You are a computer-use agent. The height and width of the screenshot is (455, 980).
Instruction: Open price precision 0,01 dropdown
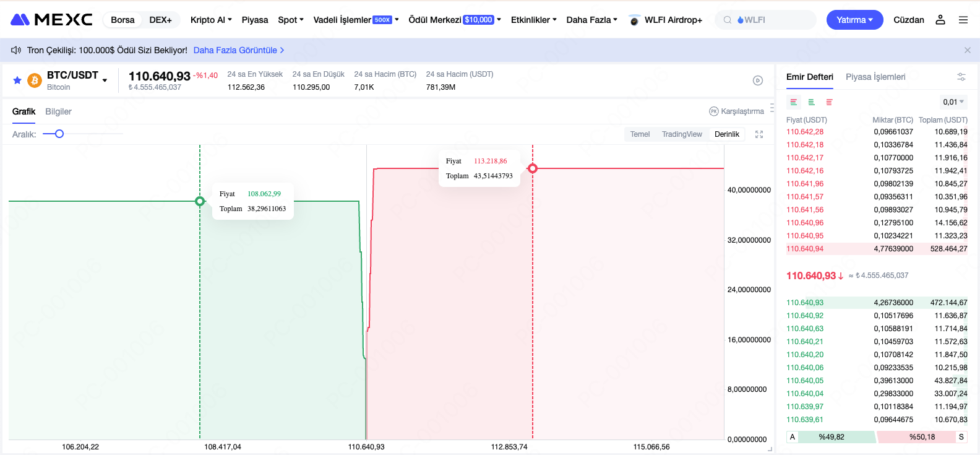pos(953,102)
